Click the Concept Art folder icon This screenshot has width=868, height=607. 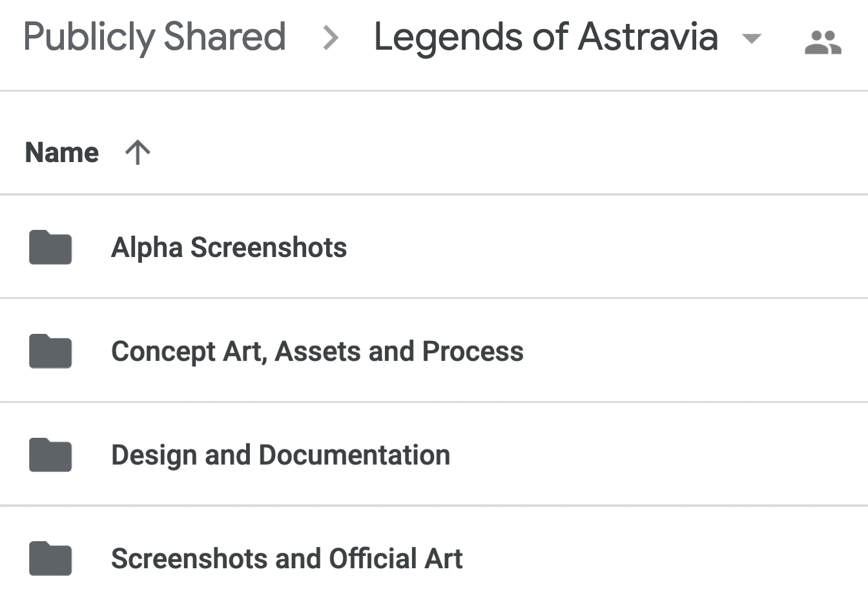coord(50,351)
